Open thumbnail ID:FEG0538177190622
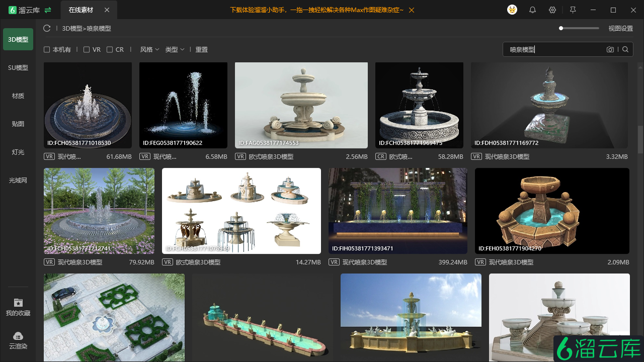The width and height of the screenshot is (644, 362). pos(183,105)
